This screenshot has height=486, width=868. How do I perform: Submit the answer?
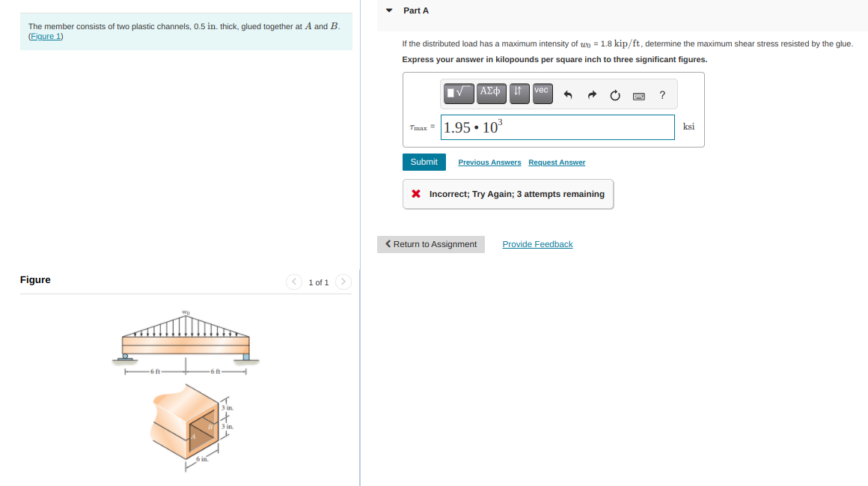point(424,162)
